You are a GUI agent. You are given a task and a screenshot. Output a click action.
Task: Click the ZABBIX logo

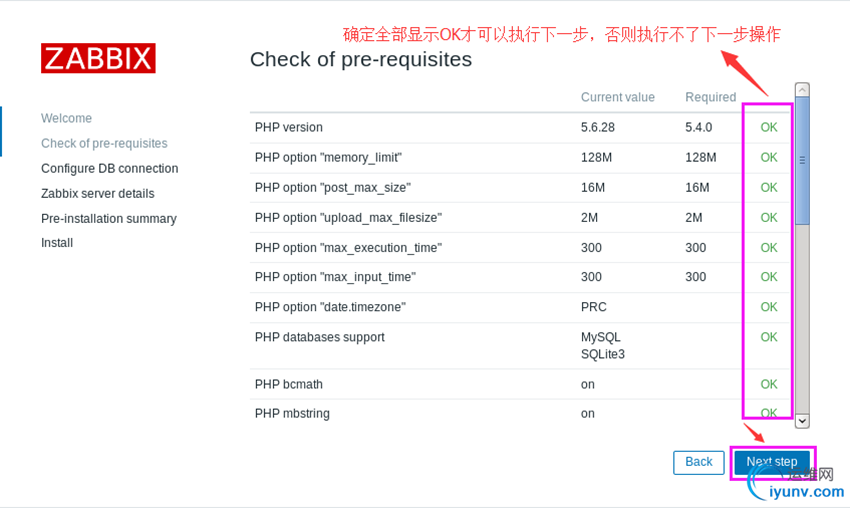pyautogui.click(x=98, y=58)
